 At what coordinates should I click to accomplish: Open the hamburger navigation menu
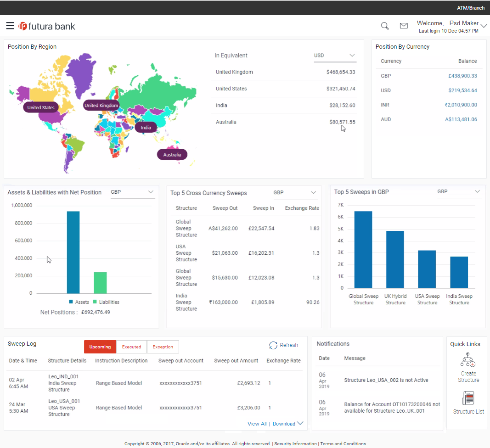pyautogui.click(x=10, y=26)
